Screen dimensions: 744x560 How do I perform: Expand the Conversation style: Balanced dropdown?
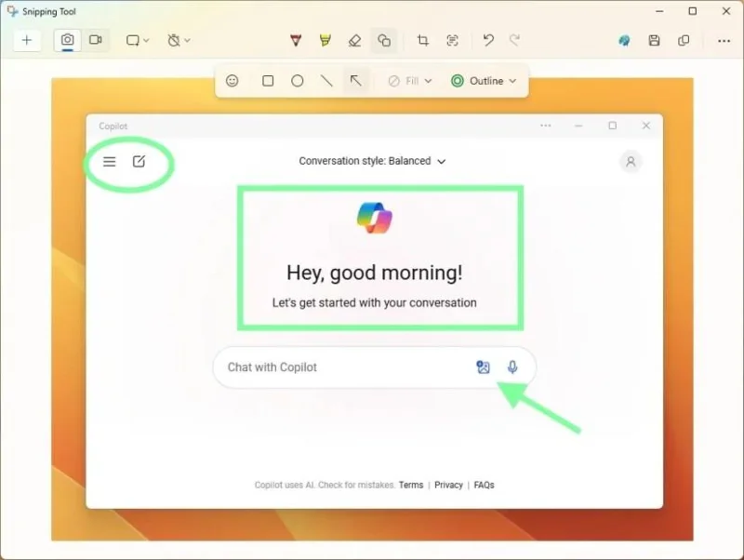pos(372,161)
